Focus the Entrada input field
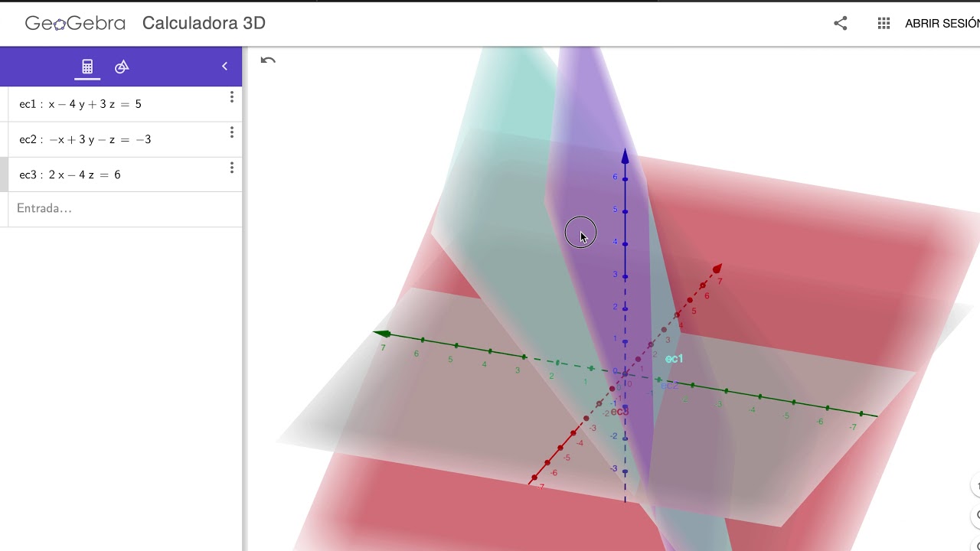Viewport: 980px width, 551px height. click(126, 208)
